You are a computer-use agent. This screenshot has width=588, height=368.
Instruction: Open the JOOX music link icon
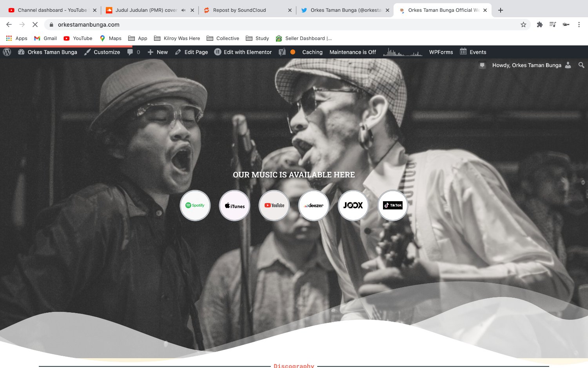[353, 205]
